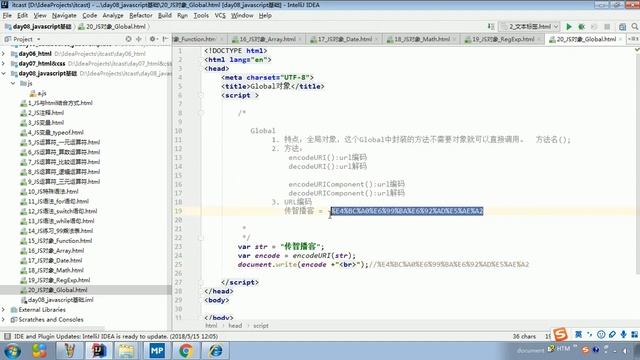Open the MP application in the taskbar
The width and height of the screenshot is (640, 360).
click(x=157, y=351)
